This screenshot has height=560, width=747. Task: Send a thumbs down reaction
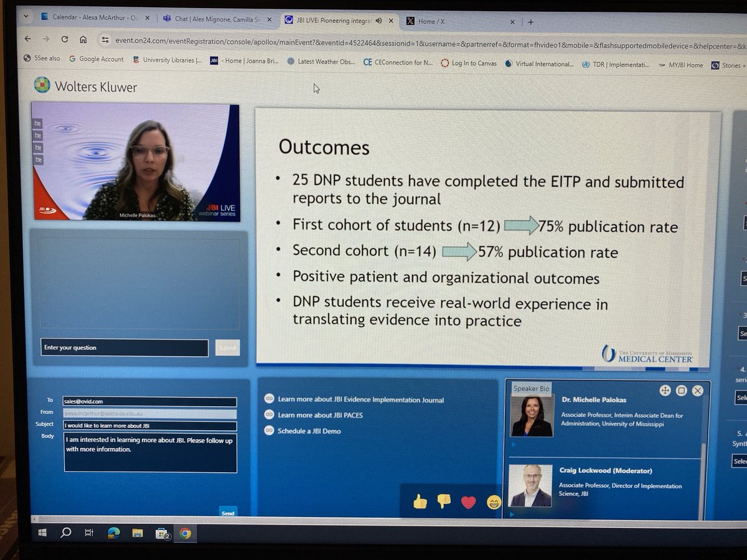pyautogui.click(x=444, y=501)
